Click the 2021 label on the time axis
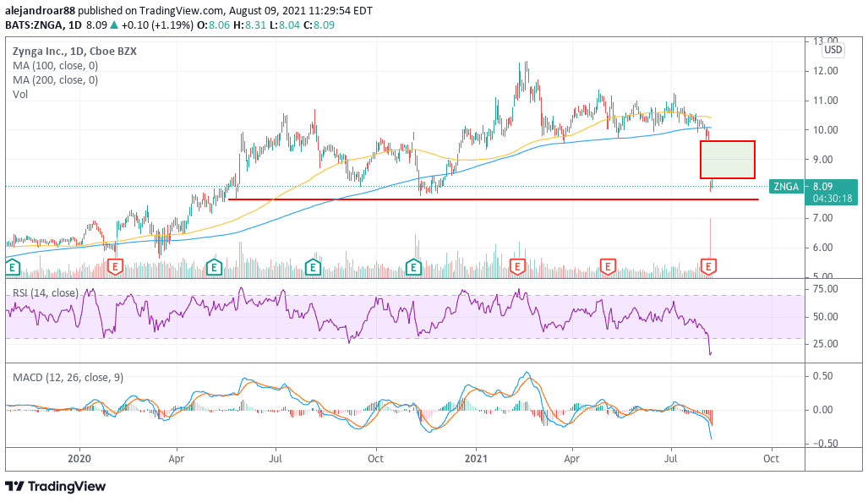The image size is (868, 502). (476, 459)
